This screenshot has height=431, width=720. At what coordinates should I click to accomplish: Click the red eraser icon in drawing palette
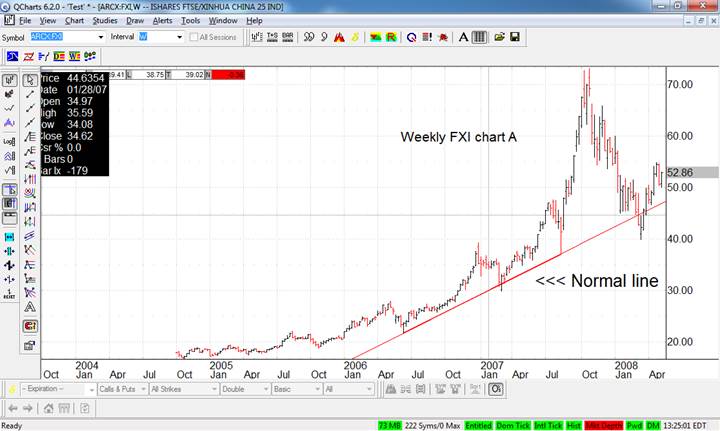click(x=30, y=326)
